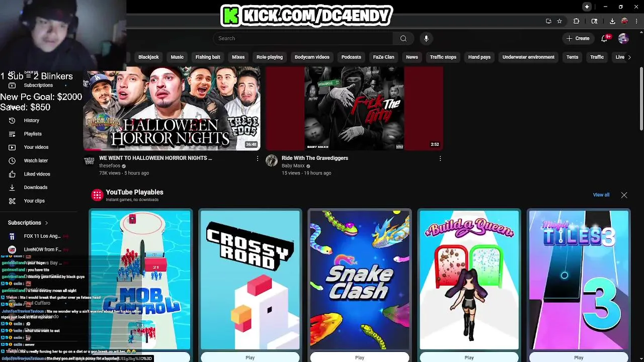The height and width of the screenshot is (362, 644).
Task: Open Your clips in sidebar
Action: pos(39,201)
